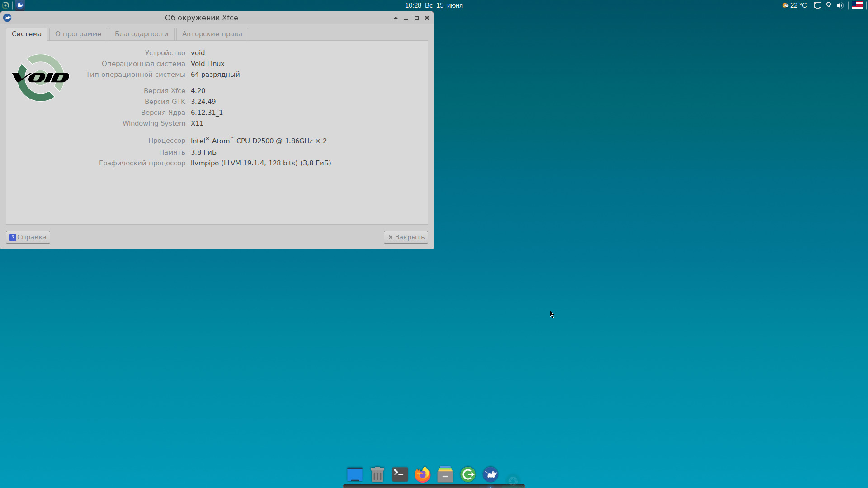Click the wired network tray icon
868x488 pixels.
click(817, 5)
